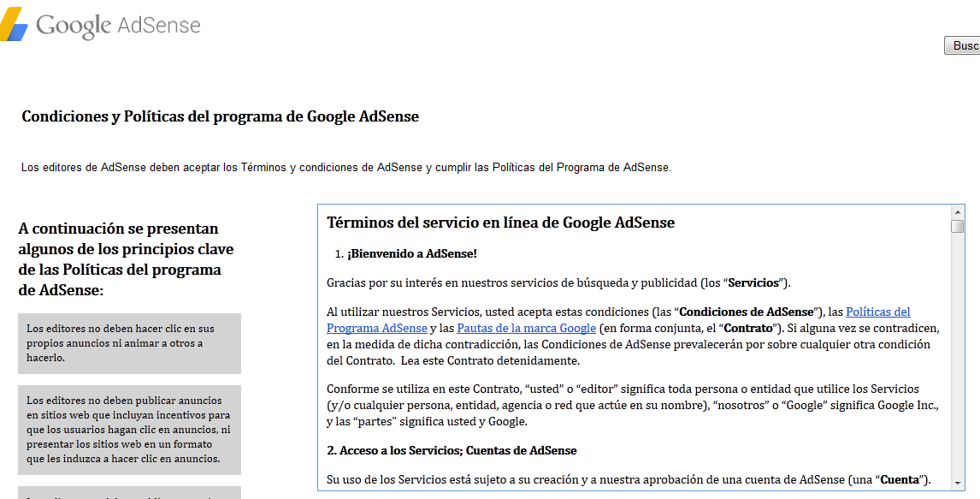Click the paragraph starting Conforme se utiliza
The height and width of the screenshot is (499, 980).
pos(633,405)
